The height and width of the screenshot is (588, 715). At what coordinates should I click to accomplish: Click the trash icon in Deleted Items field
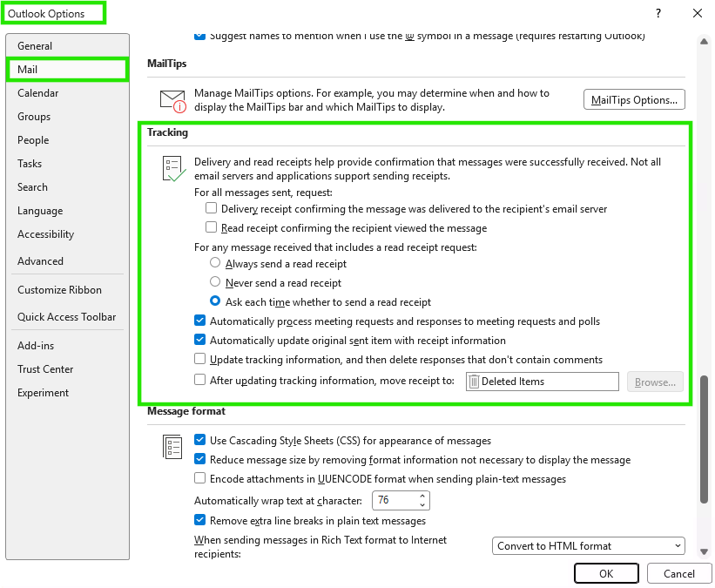tap(474, 382)
